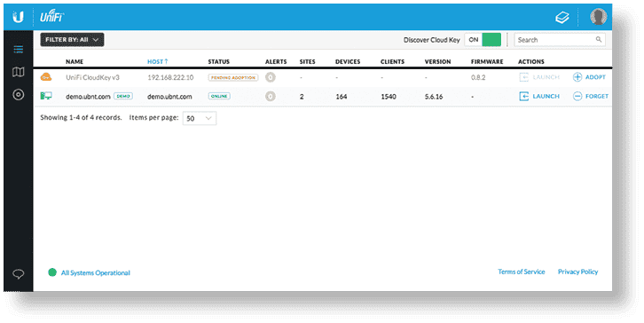Image resolution: width=644 pixels, height=323 pixels.
Task: Adopt the UniFi CloudKey v3
Action: 589,77
